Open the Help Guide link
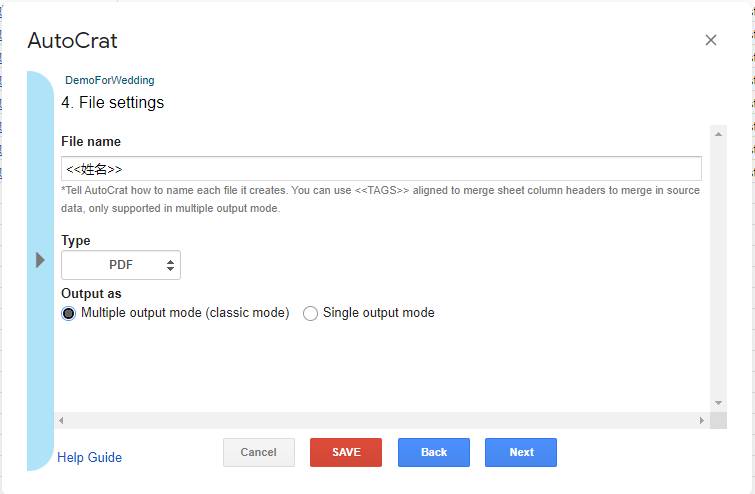Screen dimensions: 755x494 90,457
